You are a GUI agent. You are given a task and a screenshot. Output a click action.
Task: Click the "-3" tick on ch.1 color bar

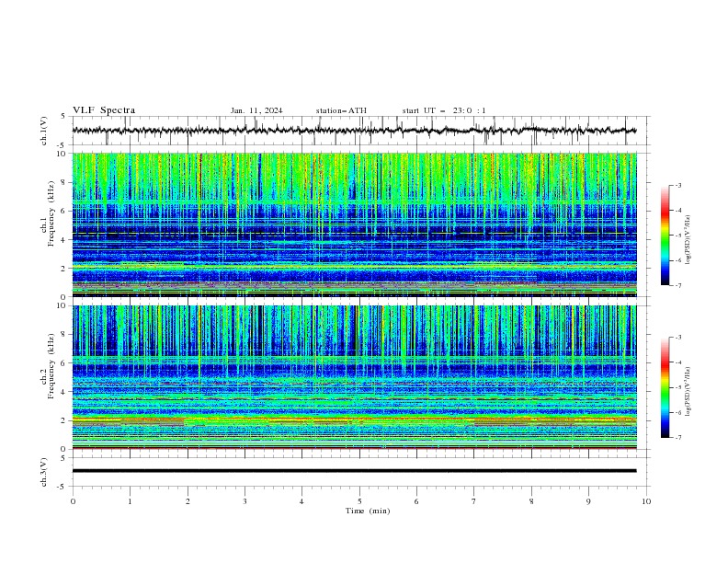coord(677,185)
